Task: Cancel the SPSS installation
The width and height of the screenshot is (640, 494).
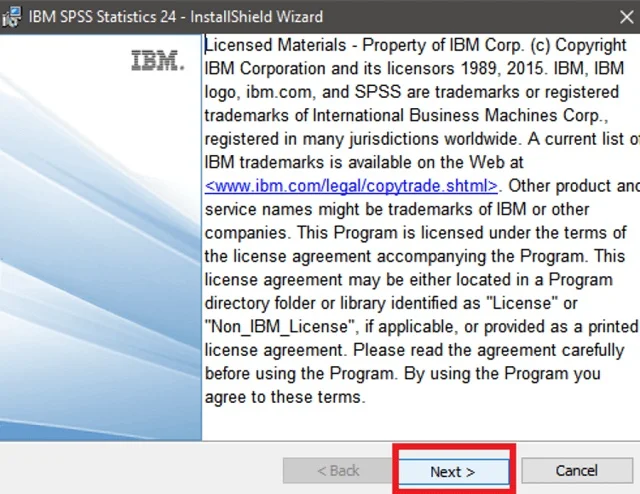Action: tap(577, 471)
